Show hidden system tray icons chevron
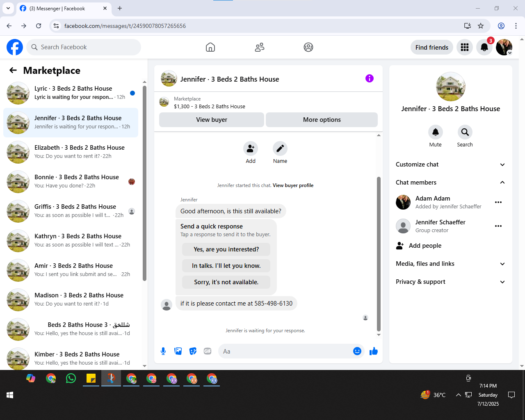 [x=458, y=395]
